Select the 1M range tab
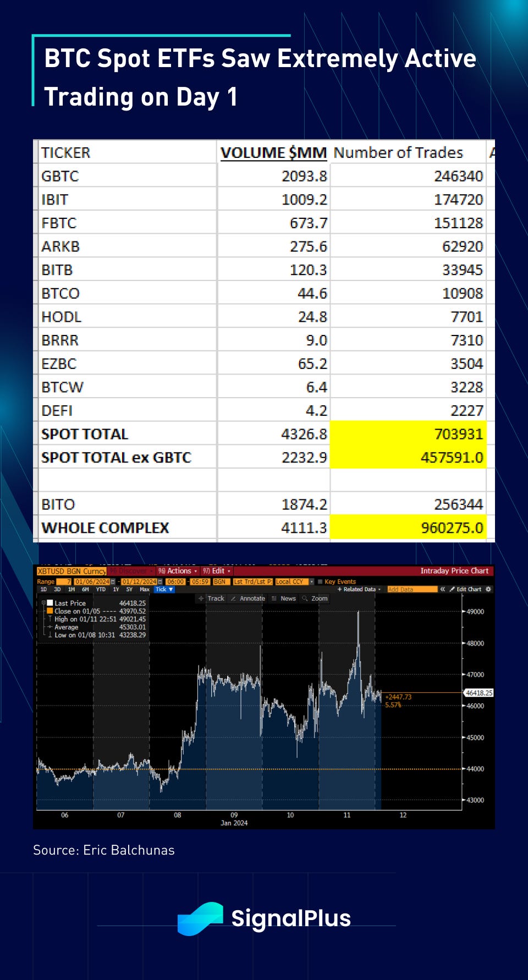Screen dimensions: 528x980 71,589
